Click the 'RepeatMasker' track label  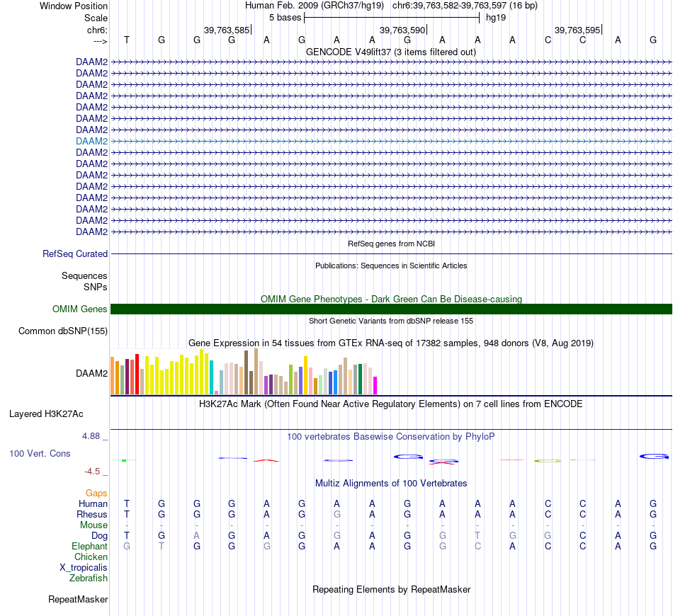78,599
